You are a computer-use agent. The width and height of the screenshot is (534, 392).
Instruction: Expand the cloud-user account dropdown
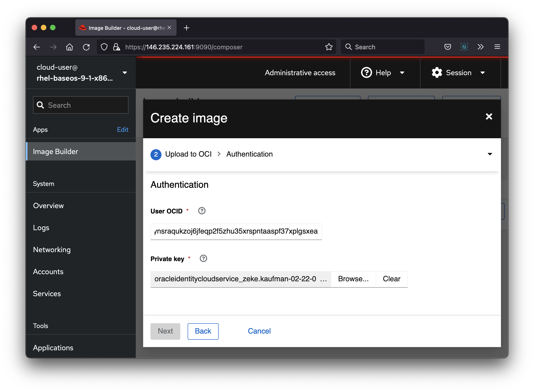pos(125,73)
